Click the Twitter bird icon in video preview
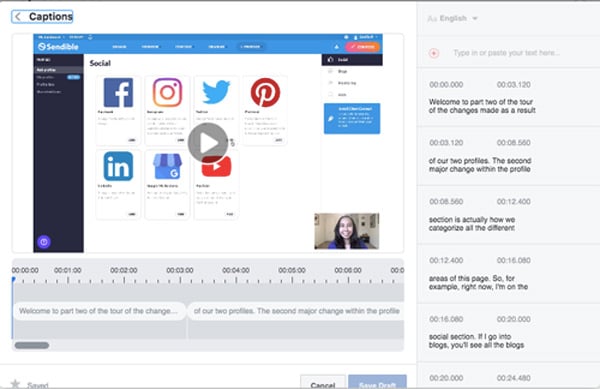This screenshot has width=600, height=389. click(216, 92)
